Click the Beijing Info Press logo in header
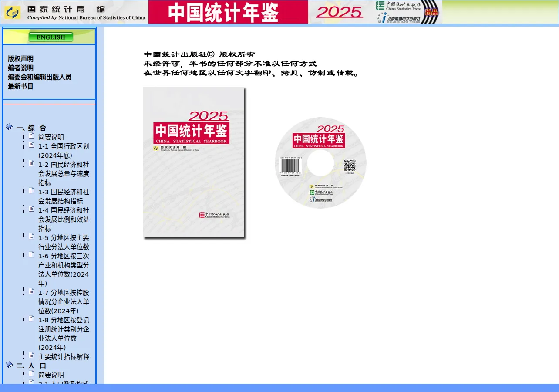This screenshot has width=559, height=392. (399, 17)
